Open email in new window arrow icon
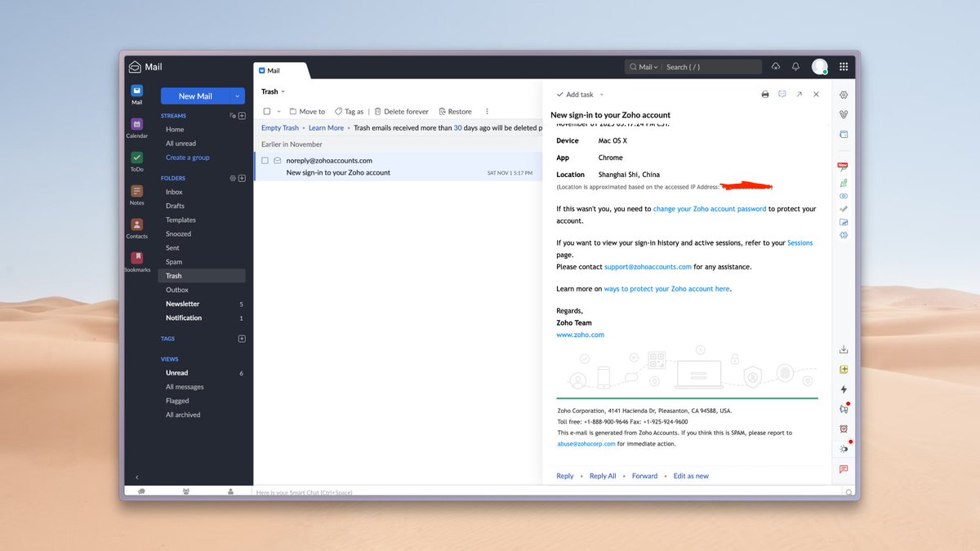Image resolution: width=980 pixels, height=551 pixels. pyautogui.click(x=799, y=95)
